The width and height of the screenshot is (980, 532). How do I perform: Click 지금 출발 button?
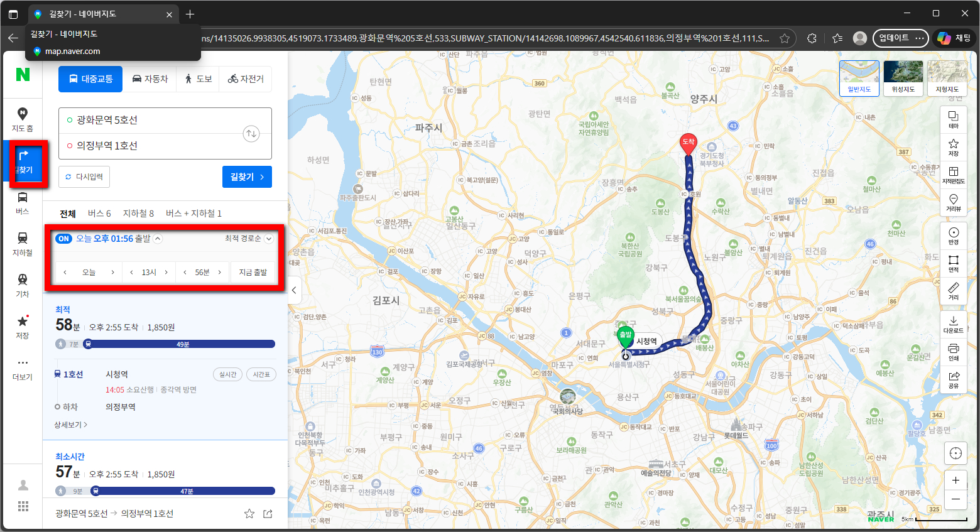253,273
